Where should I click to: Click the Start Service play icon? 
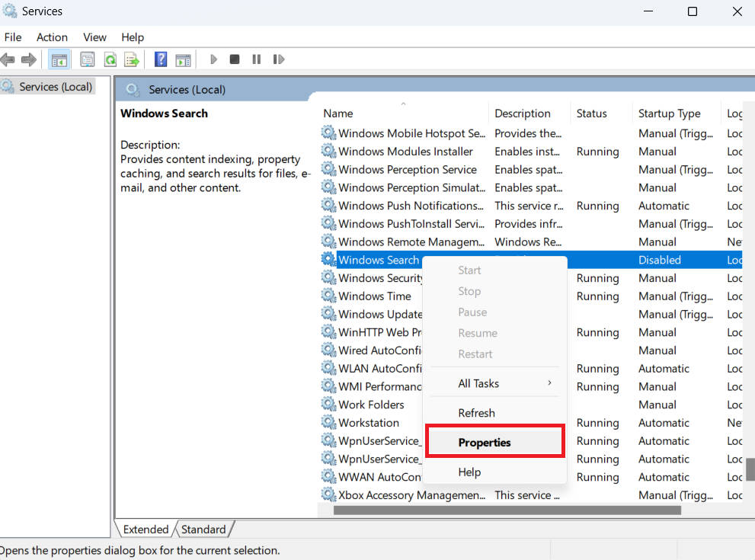(x=214, y=59)
